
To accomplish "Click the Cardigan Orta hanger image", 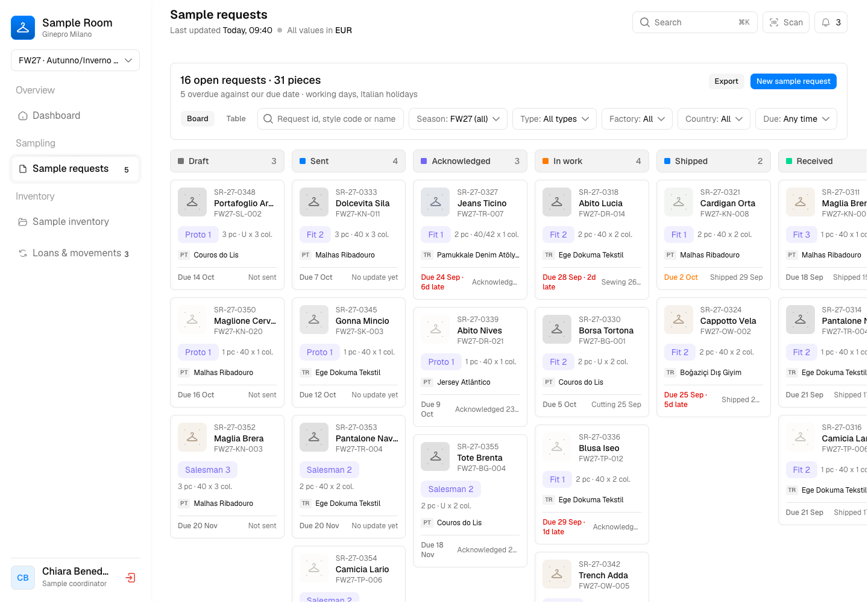I will [679, 202].
